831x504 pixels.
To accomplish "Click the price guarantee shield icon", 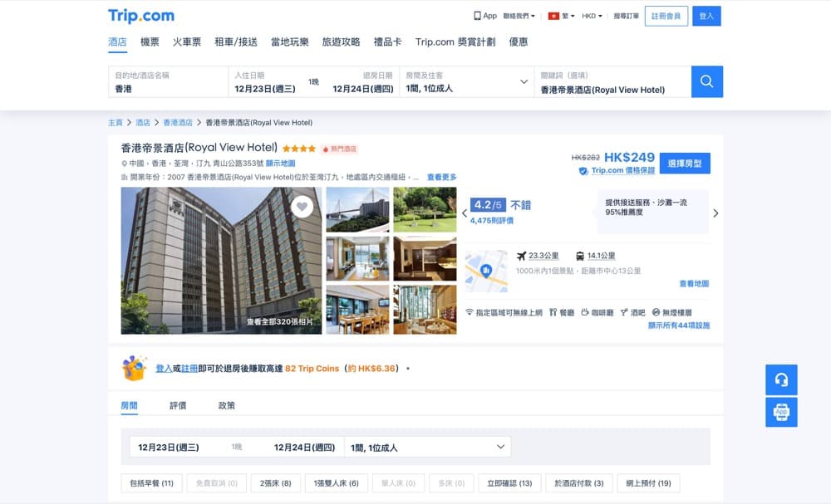I will tap(583, 170).
